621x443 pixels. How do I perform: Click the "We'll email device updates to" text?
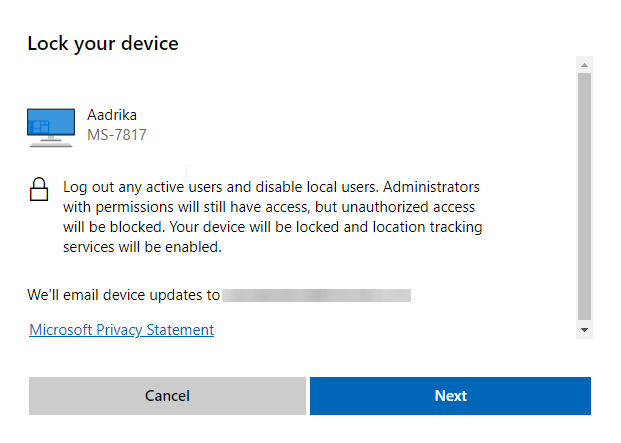124,295
